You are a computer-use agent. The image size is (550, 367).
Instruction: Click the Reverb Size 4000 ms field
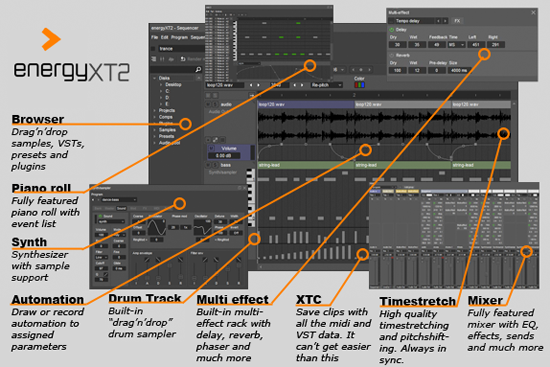pyautogui.click(x=459, y=71)
